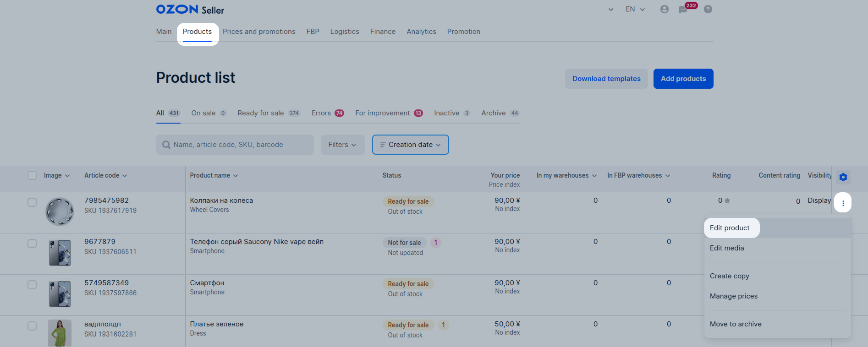Click rating star of Wheel Covers product
Viewport: 868px width, 347px height.
(727, 201)
